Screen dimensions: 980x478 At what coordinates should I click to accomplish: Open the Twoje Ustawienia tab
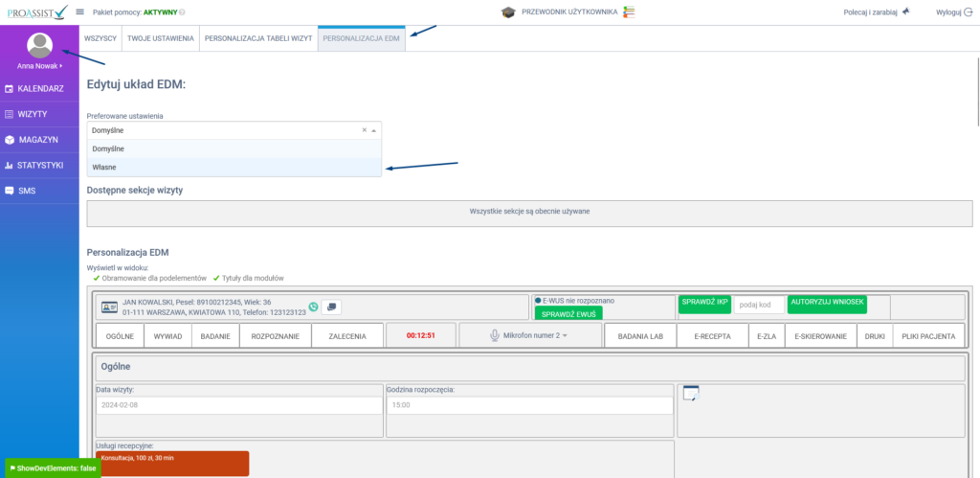[x=160, y=38]
